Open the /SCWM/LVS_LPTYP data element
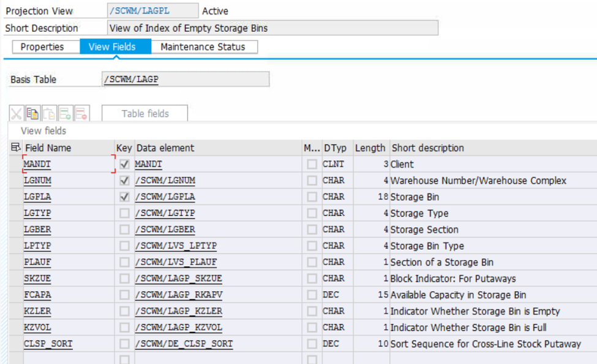 (x=176, y=246)
